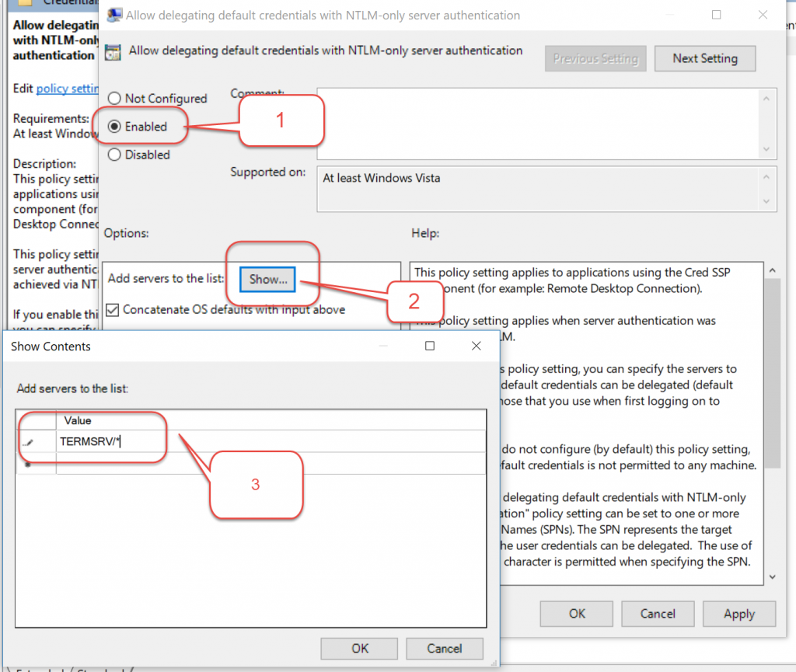This screenshot has width=796, height=672.
Task: Click the policy icon beside the setting heading
Action: pos(113,50)
